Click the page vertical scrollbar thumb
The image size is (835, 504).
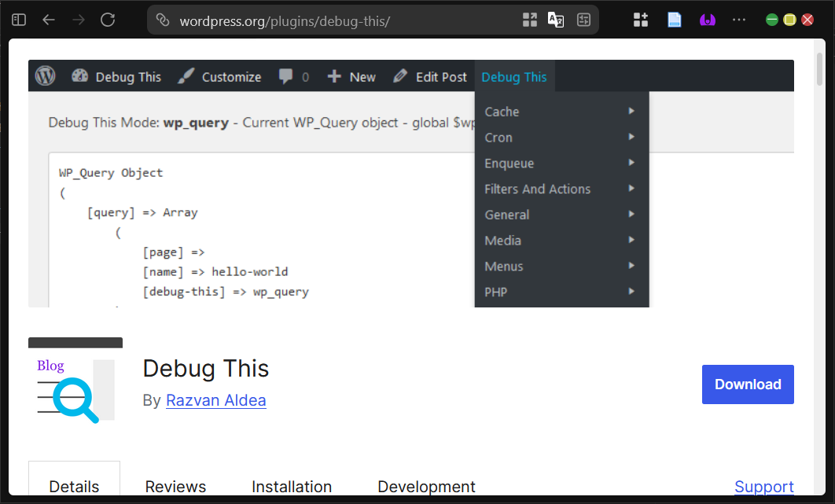(820, 69)
